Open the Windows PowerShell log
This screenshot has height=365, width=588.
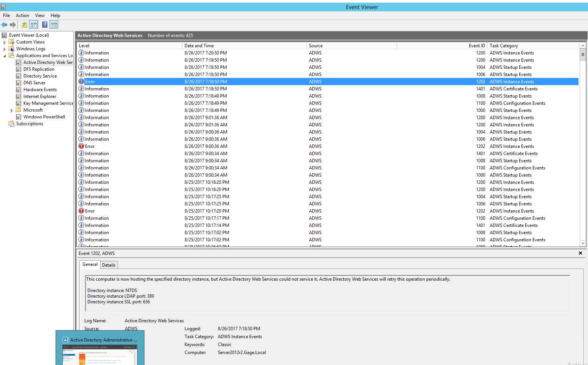click(x=44, y=116)
